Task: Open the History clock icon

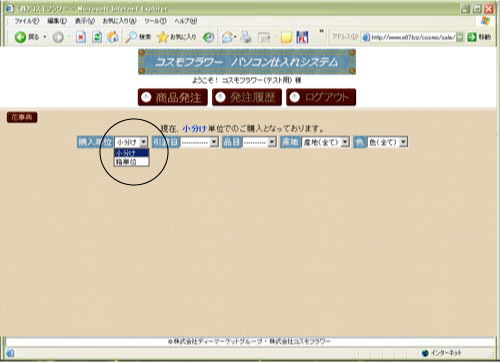Action: (209, 37)
